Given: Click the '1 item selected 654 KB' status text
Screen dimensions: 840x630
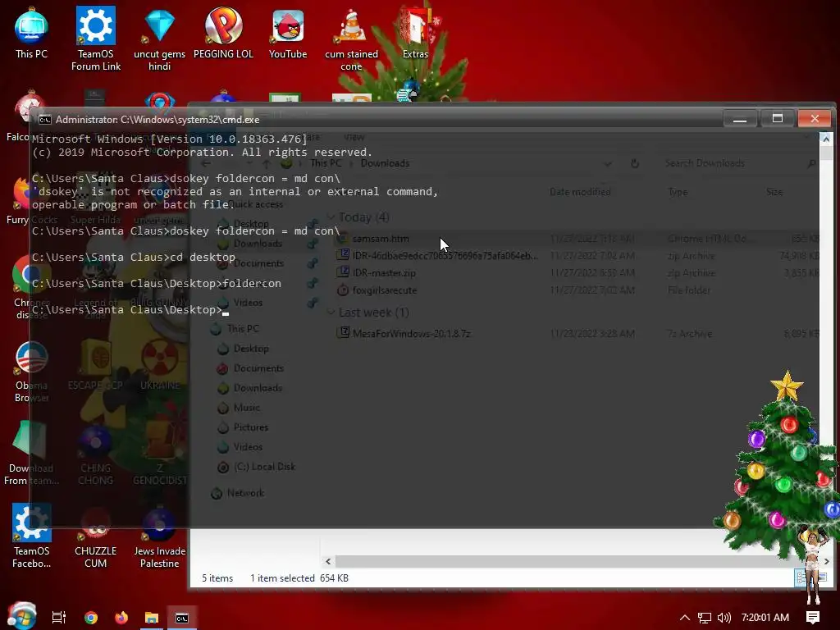Looking at the screenshot, I should pyautogui.click(x=299, y=578).
